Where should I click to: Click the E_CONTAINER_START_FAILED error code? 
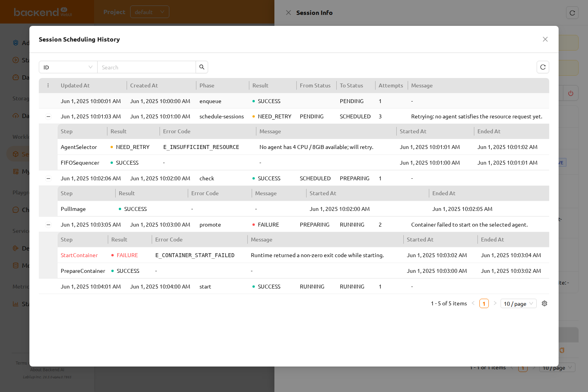tap(195, 255)
